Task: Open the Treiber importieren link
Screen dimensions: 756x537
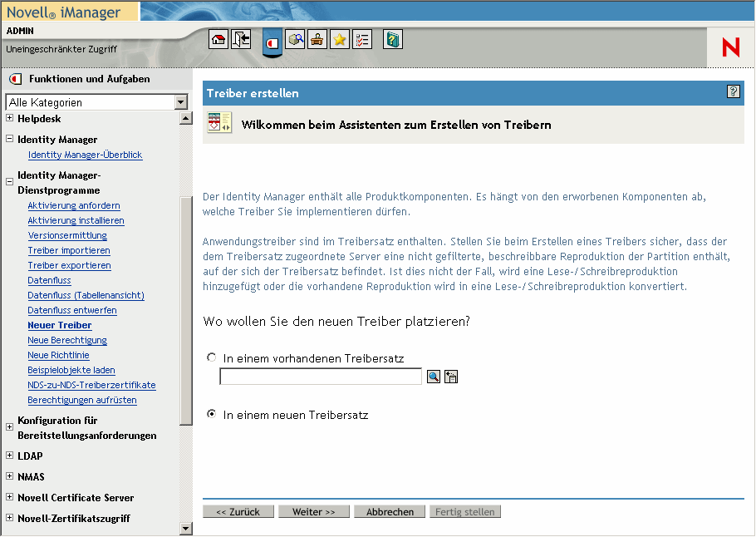Action: coord(69,250)
